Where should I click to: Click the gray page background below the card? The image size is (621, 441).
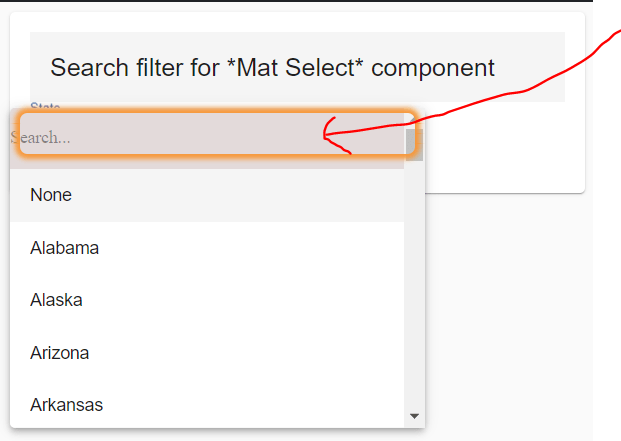(x=509, y=317)
